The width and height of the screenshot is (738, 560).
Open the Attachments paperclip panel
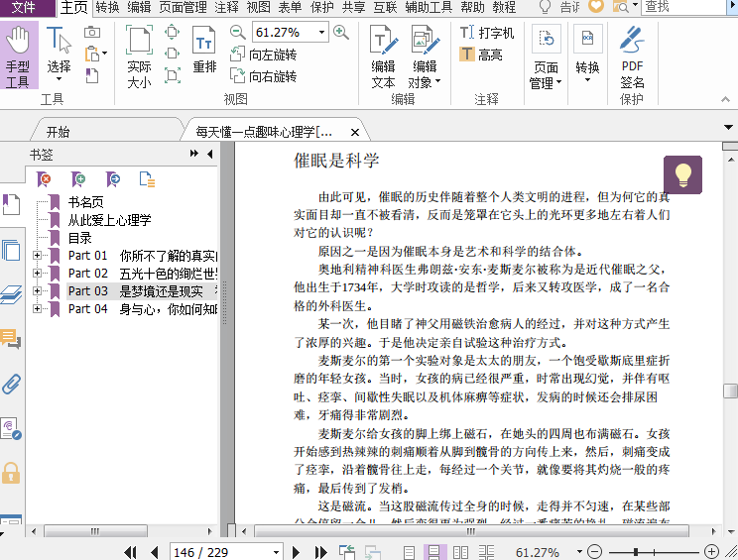[x=11, y=384]
